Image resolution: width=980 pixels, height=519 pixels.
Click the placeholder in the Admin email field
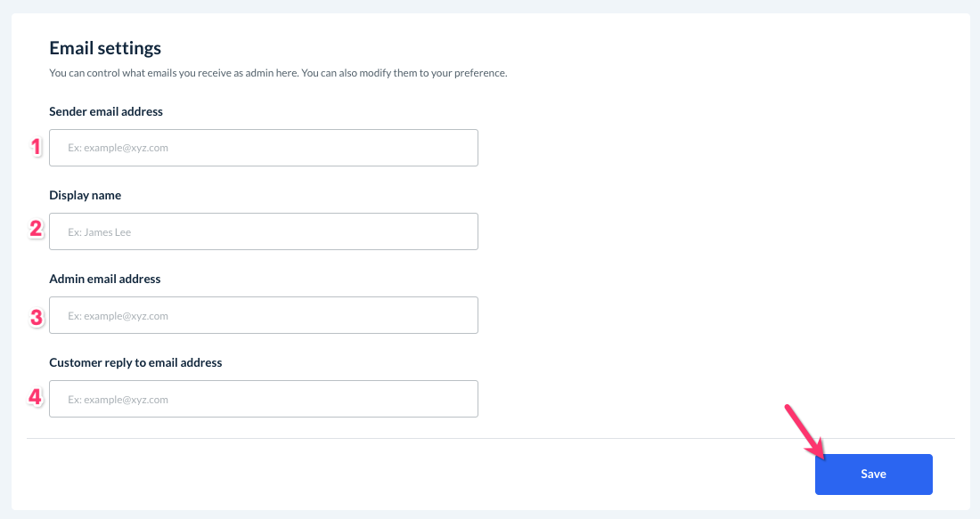118,316
